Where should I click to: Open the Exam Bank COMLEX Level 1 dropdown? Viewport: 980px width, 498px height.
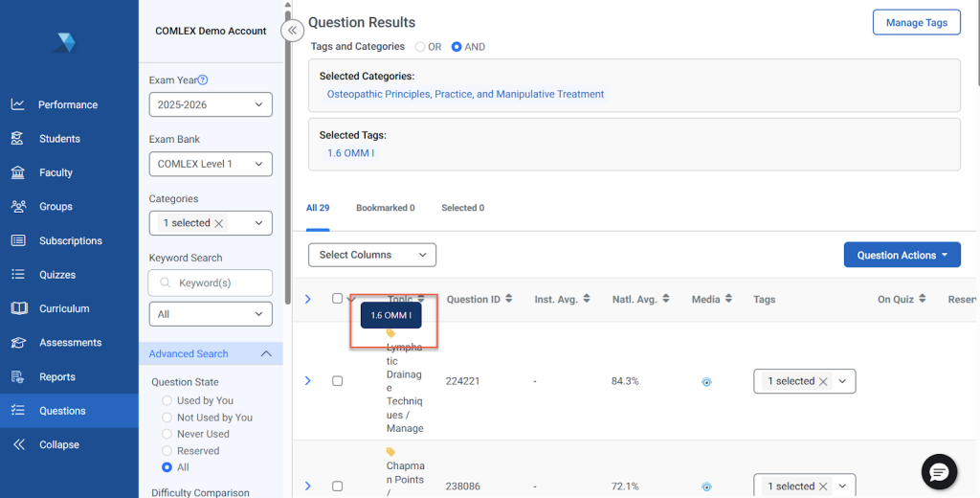tap(211, 164)
